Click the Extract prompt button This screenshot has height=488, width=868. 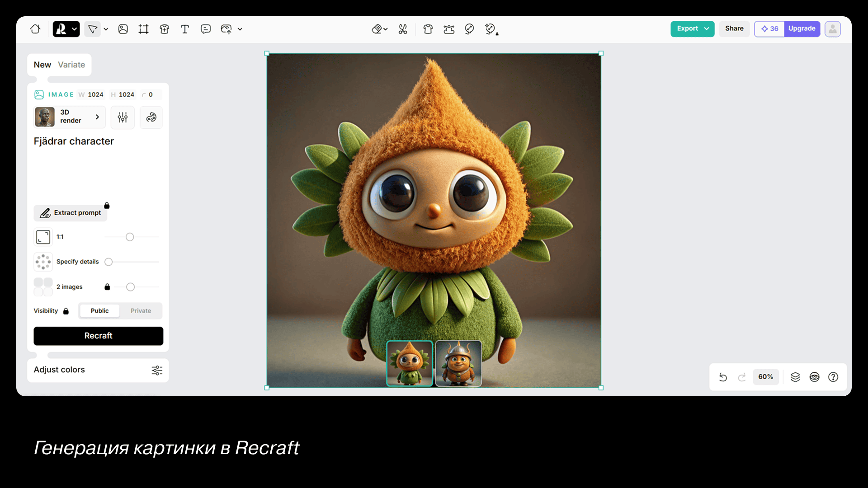tap(71, 213)
